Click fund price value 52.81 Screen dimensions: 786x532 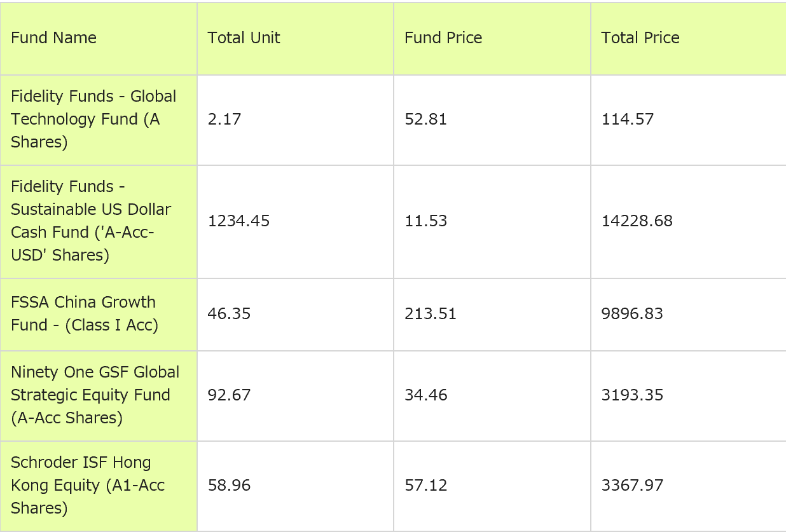(x=425, y=119)
